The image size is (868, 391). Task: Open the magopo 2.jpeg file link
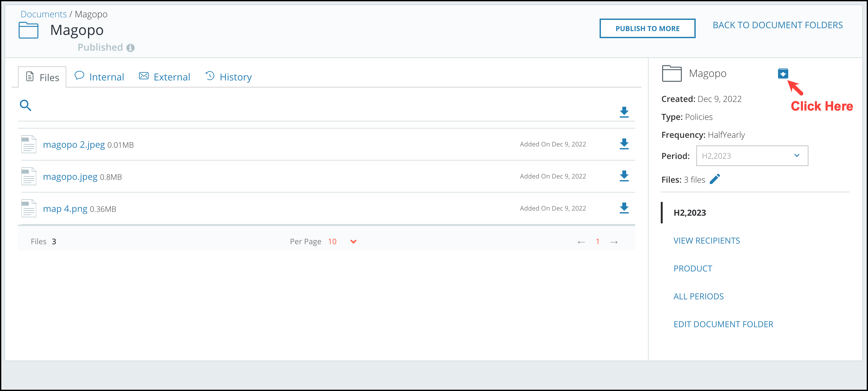(74, 144)
